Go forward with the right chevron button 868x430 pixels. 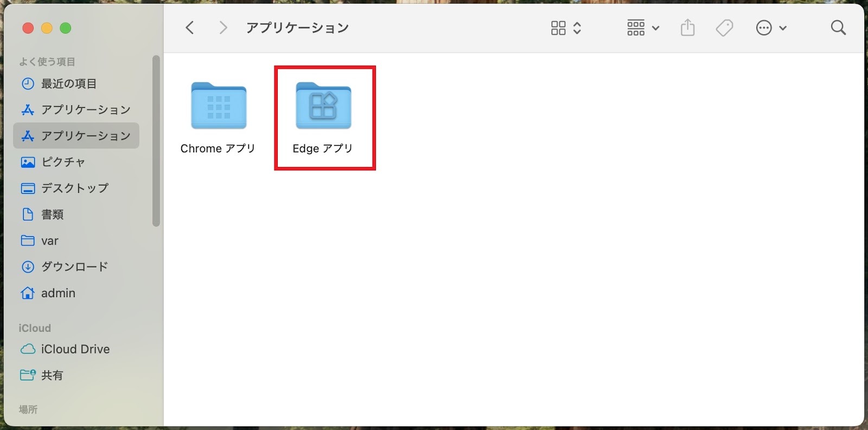point(222,28)
